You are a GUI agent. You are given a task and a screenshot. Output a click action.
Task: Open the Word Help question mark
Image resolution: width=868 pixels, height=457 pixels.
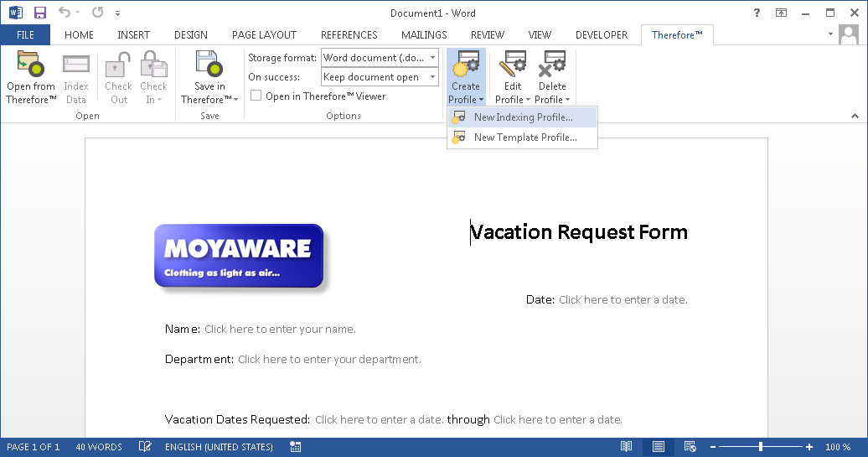tap(757, 13)
